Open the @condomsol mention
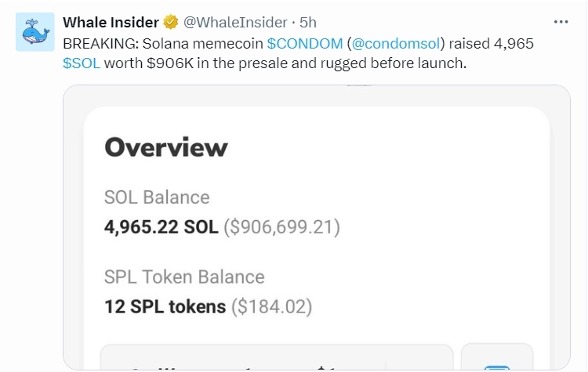Image resolution: width=588 pixels, height=372 pixels. 397,43
